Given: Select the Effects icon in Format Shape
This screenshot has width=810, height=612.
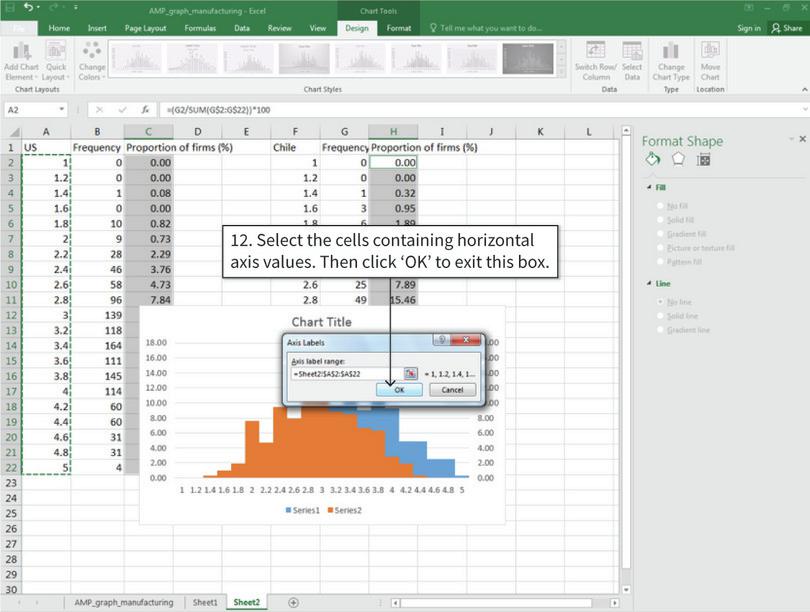Looking at the screenshot, I should coord(678,159).
